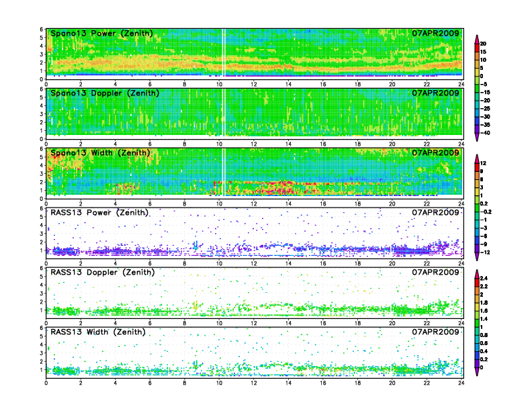Click the red segment of the 12 to -12 colorbar
The height and width of the screenshot is (411, 532).
tap(477, 167)
